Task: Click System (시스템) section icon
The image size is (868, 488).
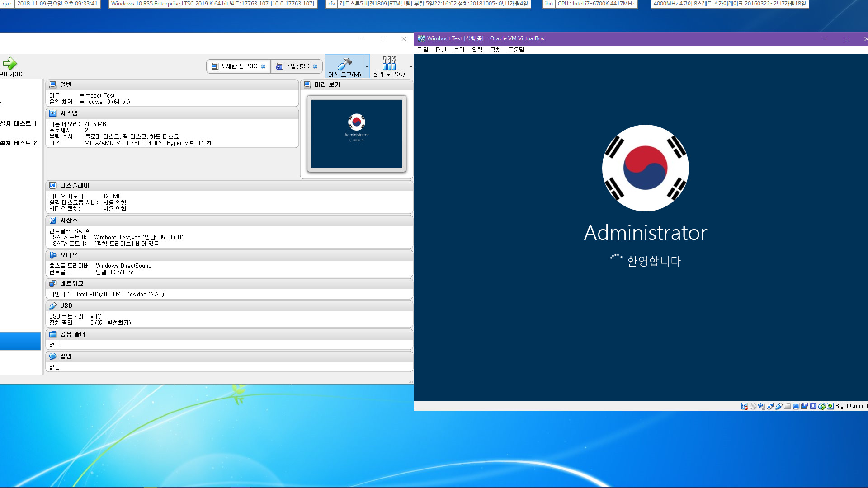Action: (53, 113)
